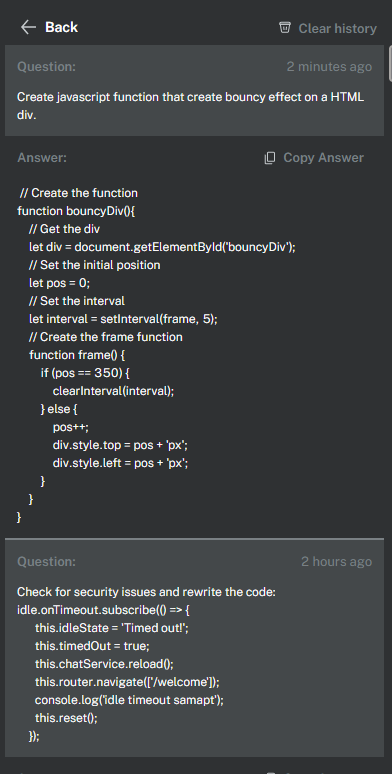This screenshot has height=774, width=392.
Task: Go back using the Back label
Action: click(x=61, y=27)
